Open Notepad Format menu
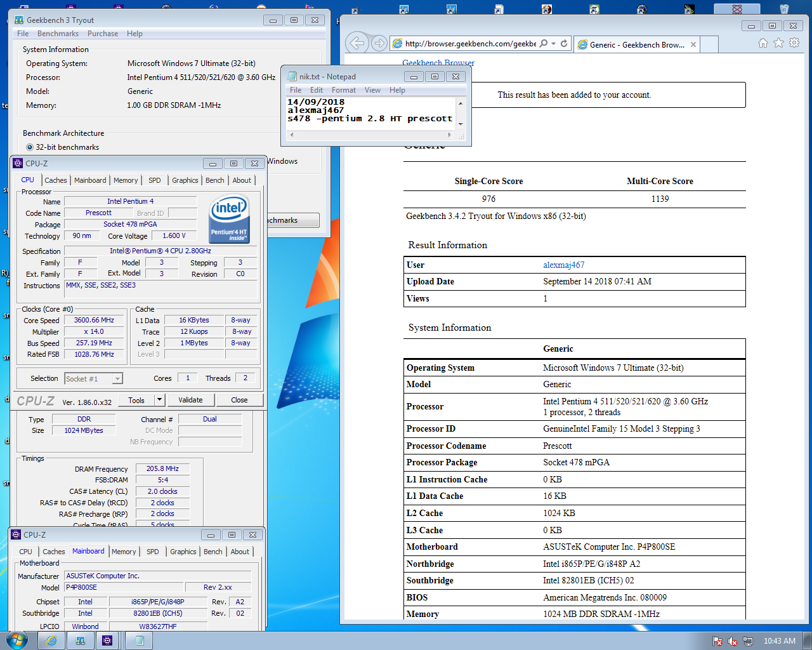Viewport: 812px width, 650px height. click(344, 90)
